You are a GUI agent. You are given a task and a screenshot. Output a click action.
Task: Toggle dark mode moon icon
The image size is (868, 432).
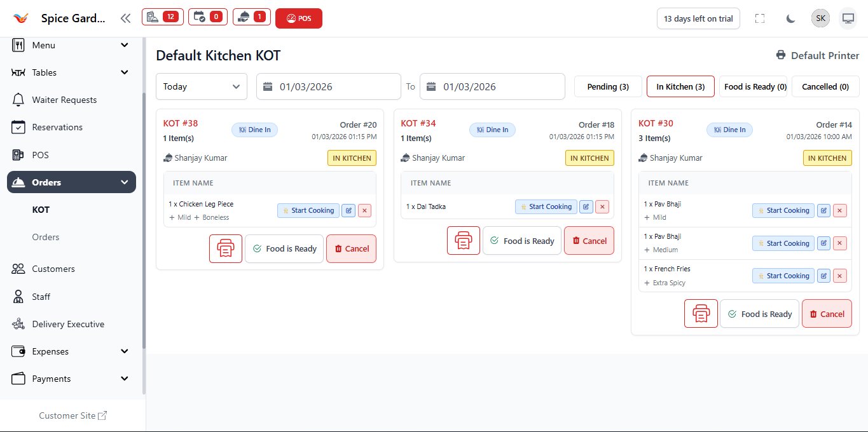tap(790, 18)
